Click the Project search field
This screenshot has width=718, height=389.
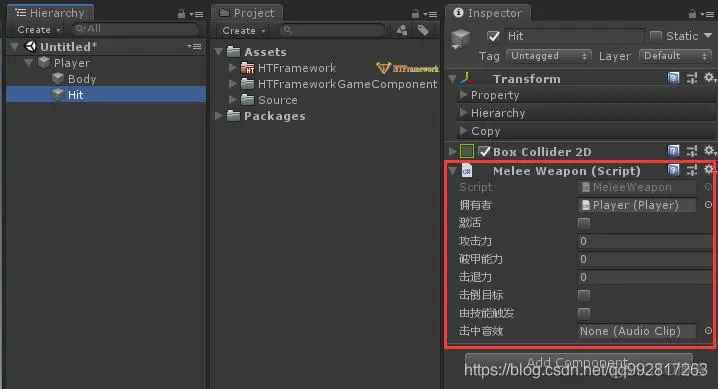(x=332, y=30)
